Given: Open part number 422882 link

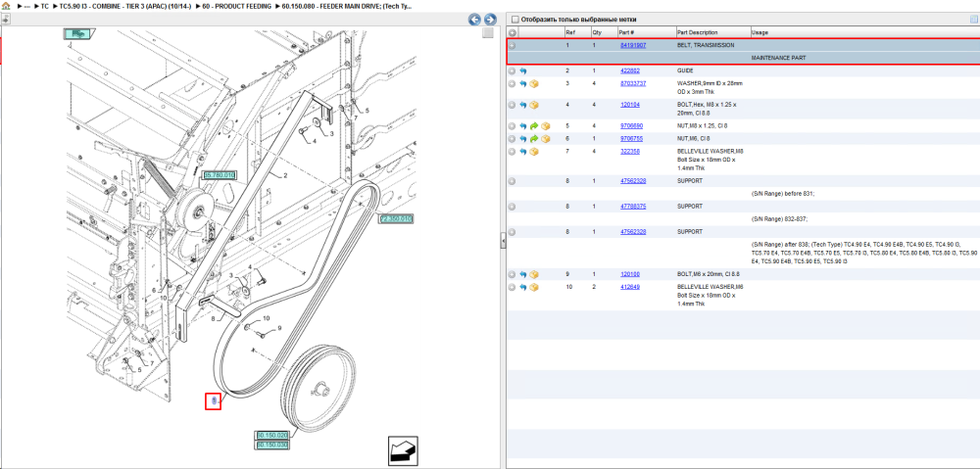Looking at the screenshot, I should 630,71.
